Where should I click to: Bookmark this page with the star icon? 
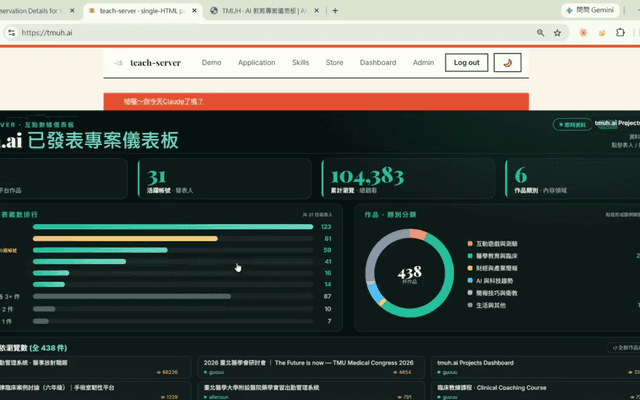[557, 33]
